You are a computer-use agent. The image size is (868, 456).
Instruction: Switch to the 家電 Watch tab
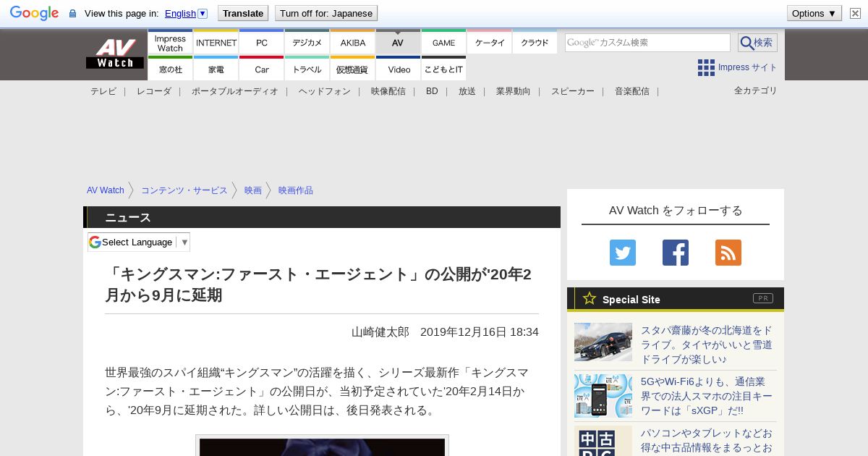216,69
